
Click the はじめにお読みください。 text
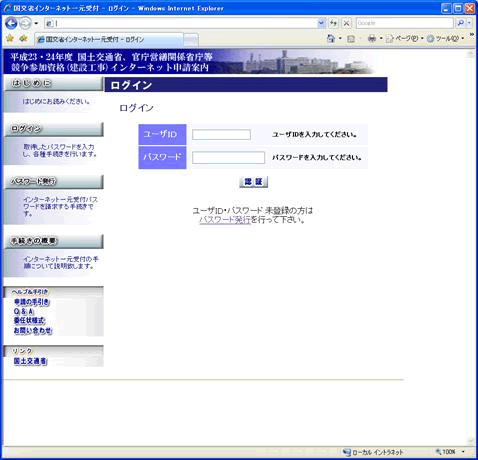coord(56,101)
